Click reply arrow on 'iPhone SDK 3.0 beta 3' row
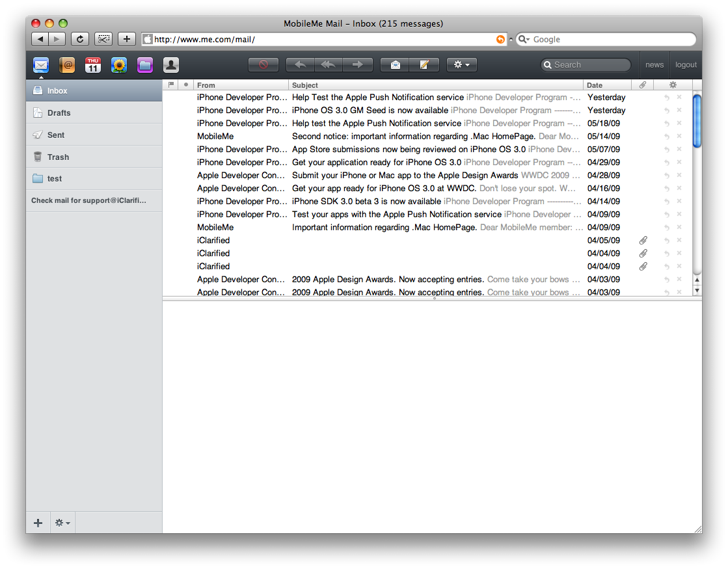Image resolution: width=728 pixels, height=569 pixels. [667, 202]
